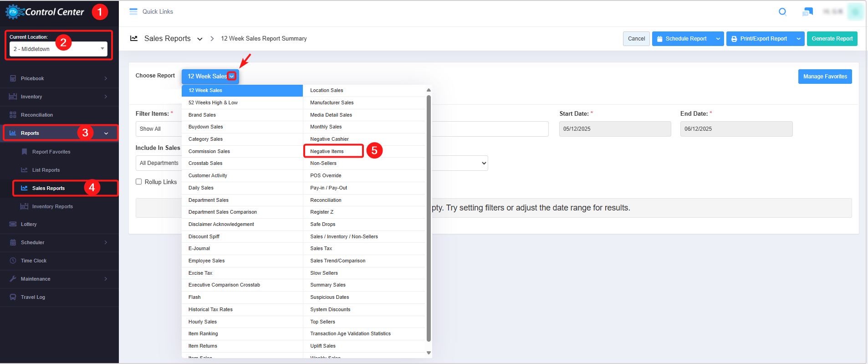Click the Time Clock sidebar icon

click(x=13, y=261)
